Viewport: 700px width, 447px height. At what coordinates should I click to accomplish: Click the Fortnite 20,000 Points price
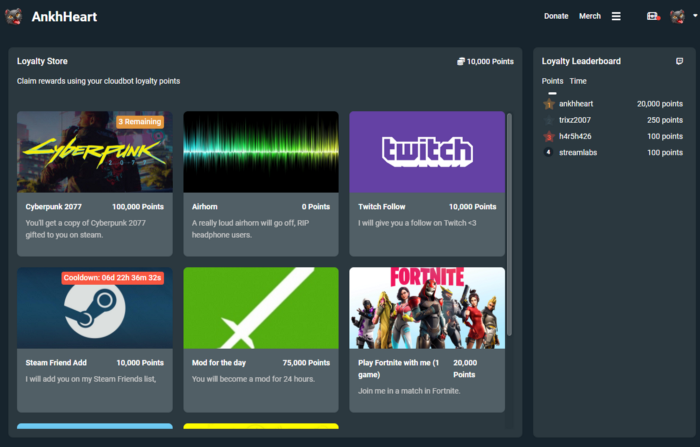click(x=465, y=368)
